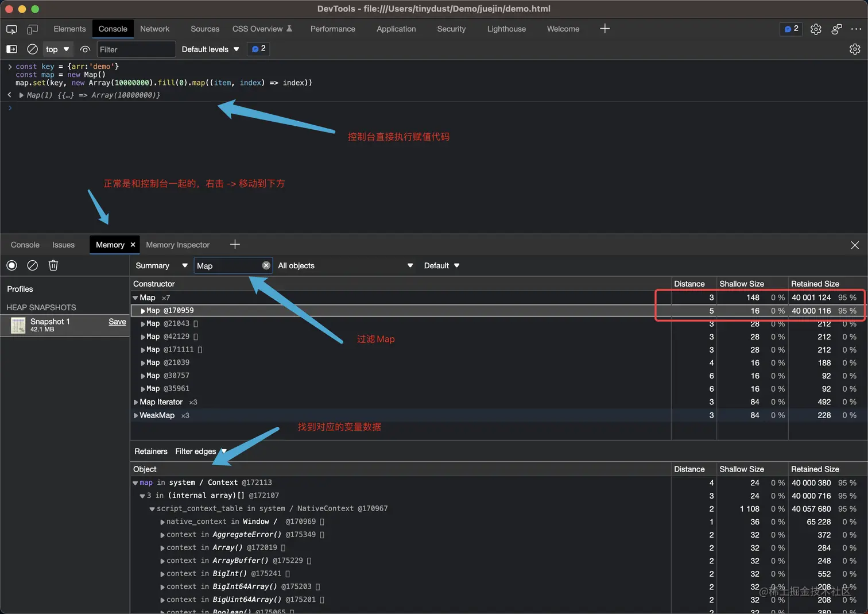
Task: Switch to the Network tab
Action: 155,29
